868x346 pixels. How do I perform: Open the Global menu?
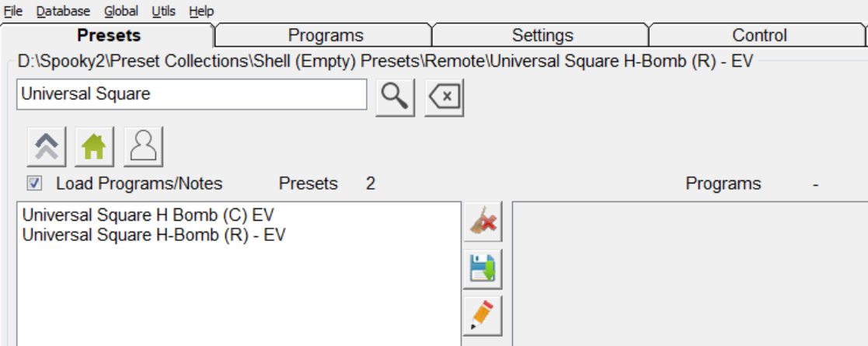(x=120, y=11)
